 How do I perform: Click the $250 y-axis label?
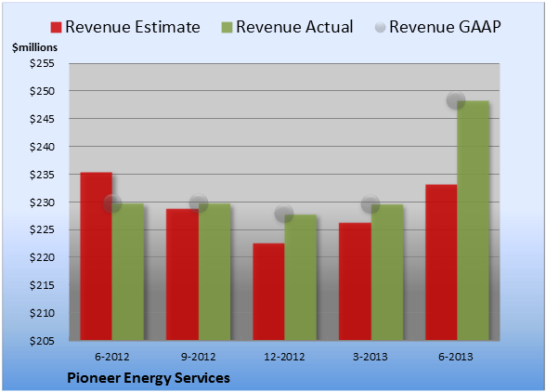pos(42,91)
